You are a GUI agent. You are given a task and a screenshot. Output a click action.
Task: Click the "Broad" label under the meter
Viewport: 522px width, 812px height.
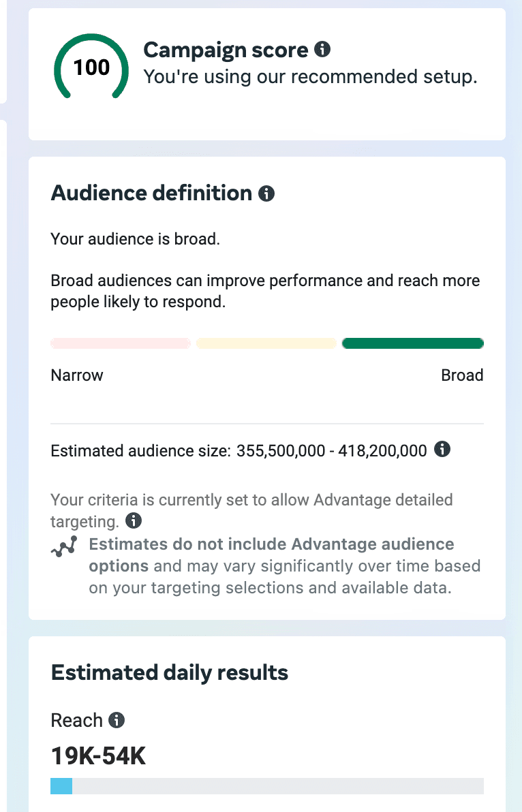[462, 375]
